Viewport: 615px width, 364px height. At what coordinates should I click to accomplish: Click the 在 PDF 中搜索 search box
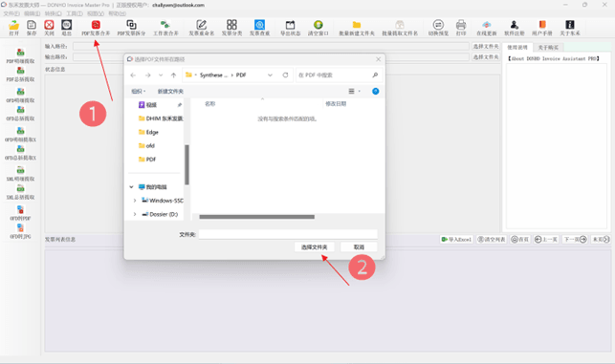click(x=339, y=75)
